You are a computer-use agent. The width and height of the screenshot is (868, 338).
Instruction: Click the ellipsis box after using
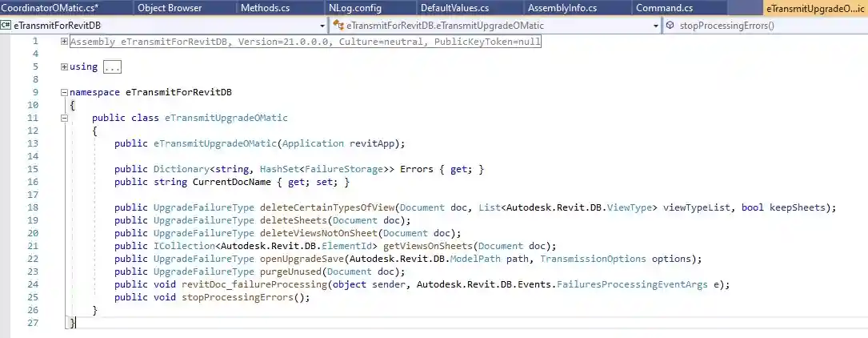(112, 66)
